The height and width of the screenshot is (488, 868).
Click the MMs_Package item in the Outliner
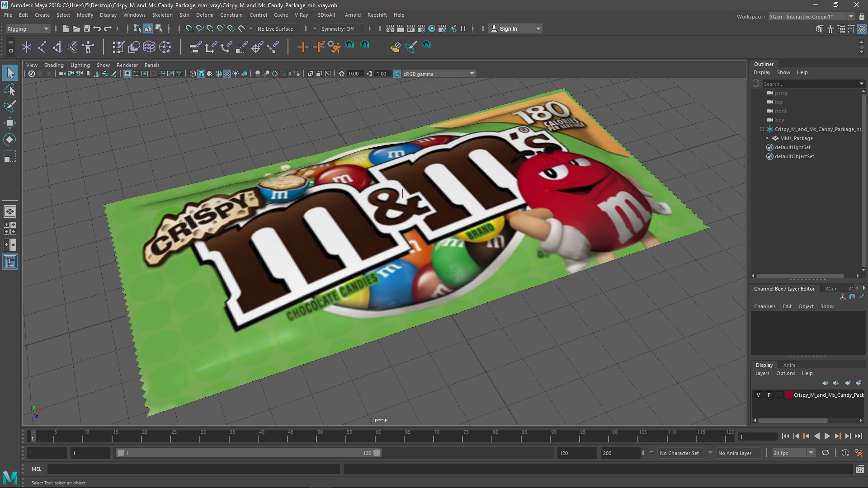coord(796,138)
